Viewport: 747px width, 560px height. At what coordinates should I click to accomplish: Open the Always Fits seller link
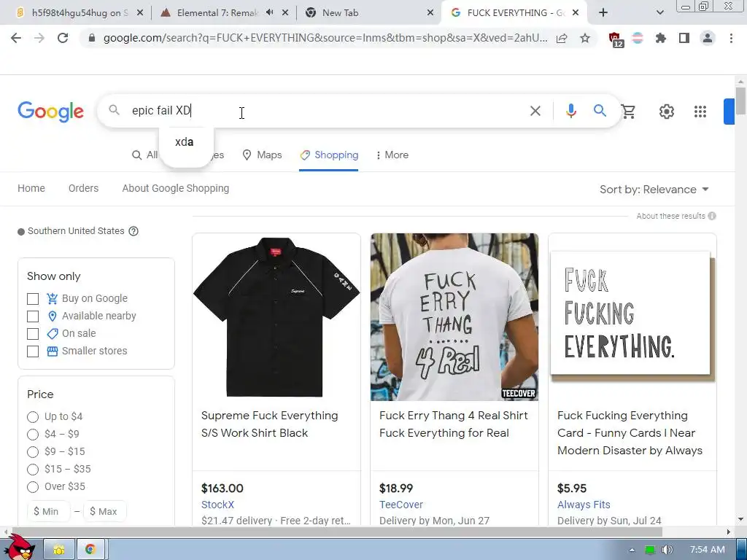(x=584, y=505)
